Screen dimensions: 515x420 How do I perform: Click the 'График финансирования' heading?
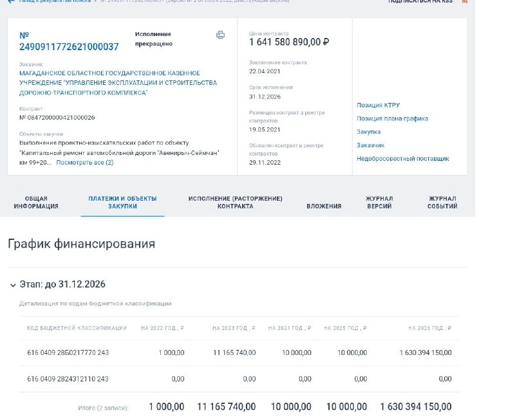tap(82, 244)
